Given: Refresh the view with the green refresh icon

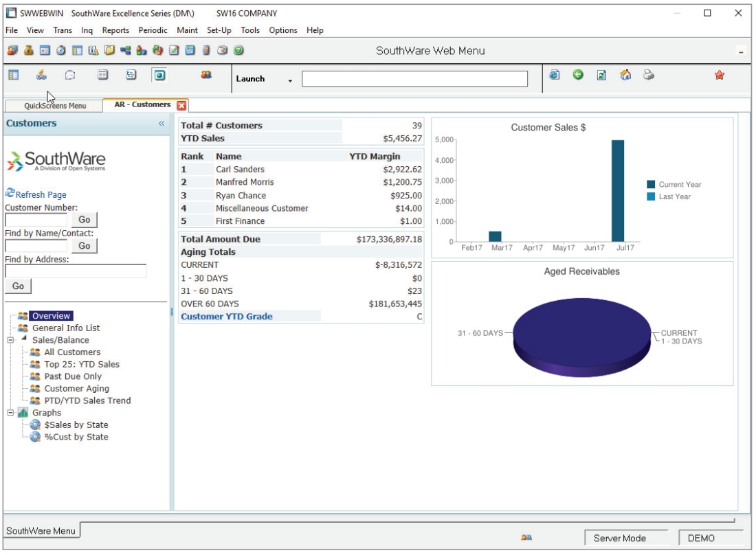Looking at the screenshot, I should click(x=602, y=74).
